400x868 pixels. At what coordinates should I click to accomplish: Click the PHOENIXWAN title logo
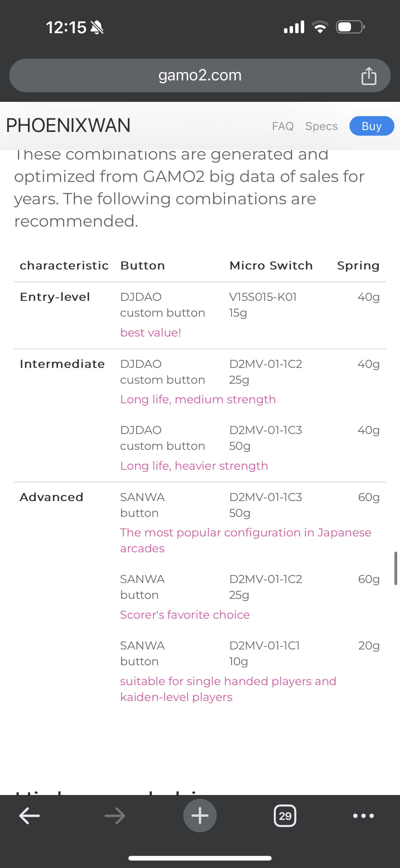[x=68, y=125]
